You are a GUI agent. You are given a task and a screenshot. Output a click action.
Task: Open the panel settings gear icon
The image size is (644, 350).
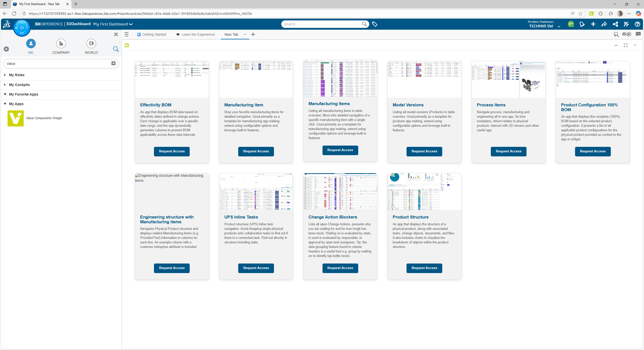6,49
